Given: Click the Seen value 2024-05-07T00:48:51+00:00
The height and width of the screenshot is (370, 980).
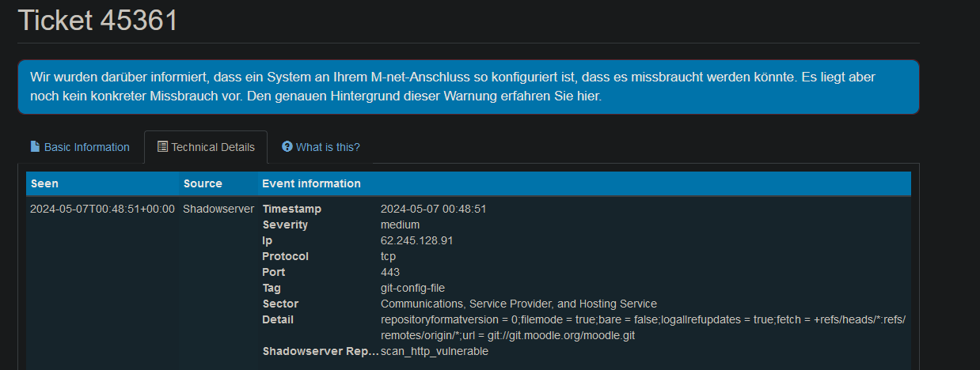Looking at the screenshot, I should coord(102,209).
